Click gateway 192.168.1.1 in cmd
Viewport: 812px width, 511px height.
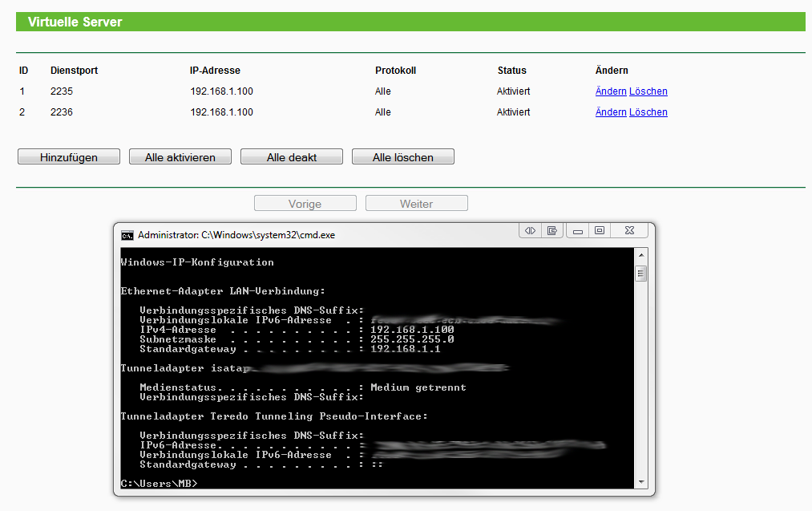pyautogui.click(x=406, y=349)
